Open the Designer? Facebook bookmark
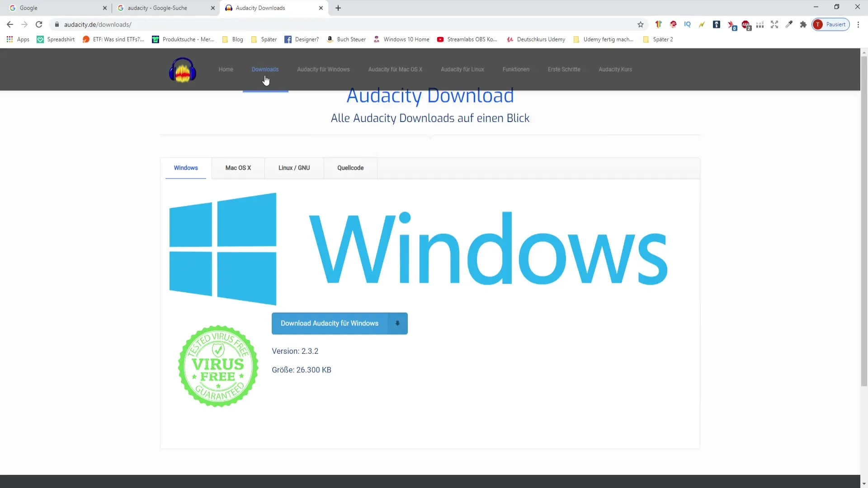This screenshot has height=488, width=868. point(302,39)
